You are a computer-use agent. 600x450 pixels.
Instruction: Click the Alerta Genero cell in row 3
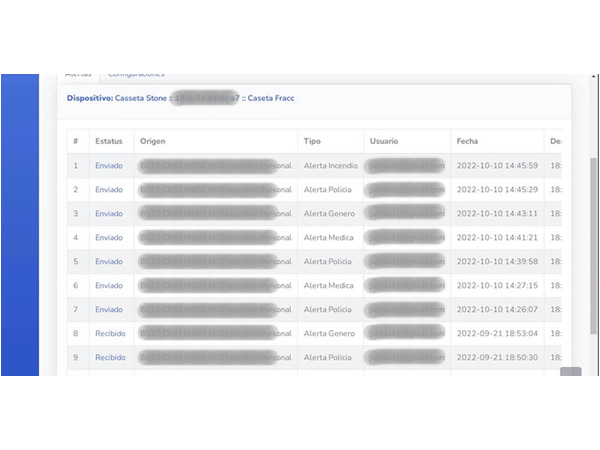tap(329, 213)
